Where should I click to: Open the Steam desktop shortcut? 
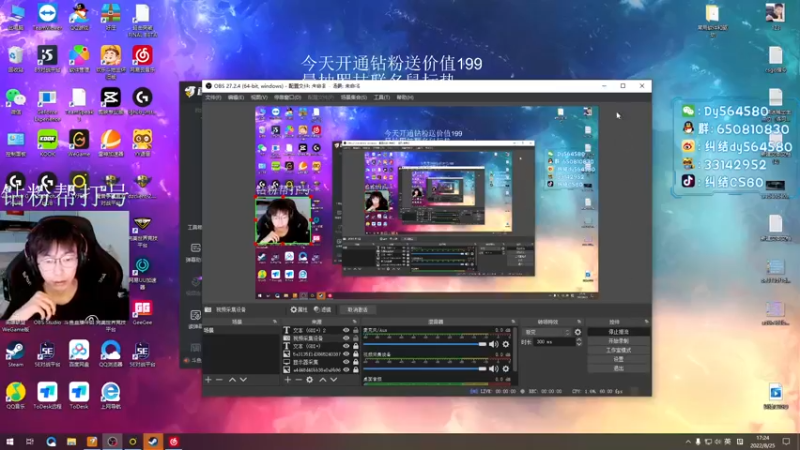(x=15, y=354)
